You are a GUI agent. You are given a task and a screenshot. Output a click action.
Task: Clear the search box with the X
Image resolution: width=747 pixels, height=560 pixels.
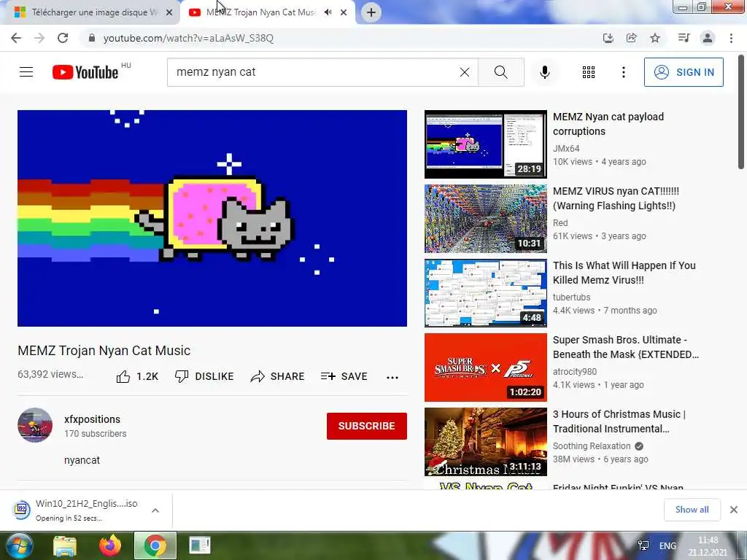coord(465,72)
